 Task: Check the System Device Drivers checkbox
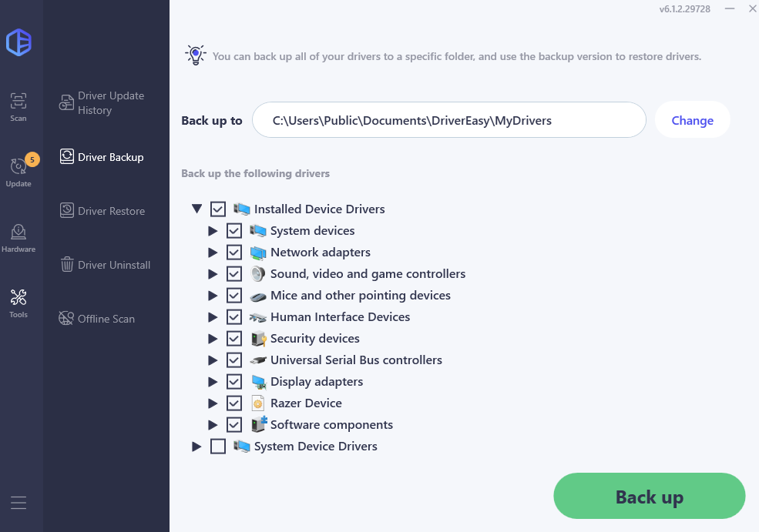pyautogui.click(x=218, y=447)
